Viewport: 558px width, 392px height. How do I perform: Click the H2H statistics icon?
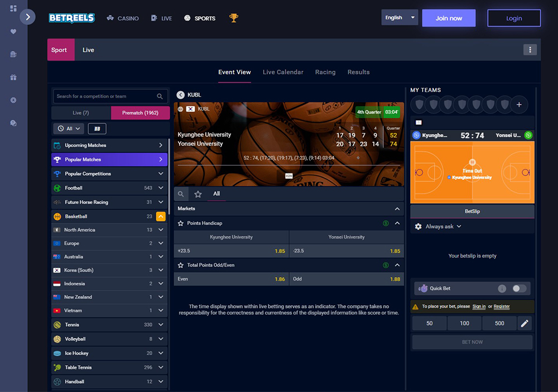[x=288, y=176]
